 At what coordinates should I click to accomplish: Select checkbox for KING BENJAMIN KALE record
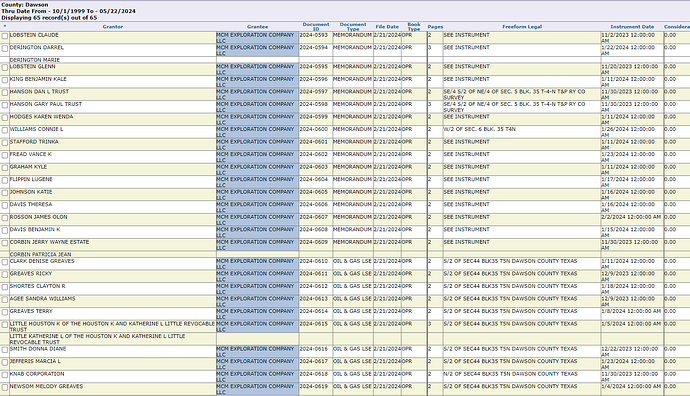click(4, 80)
